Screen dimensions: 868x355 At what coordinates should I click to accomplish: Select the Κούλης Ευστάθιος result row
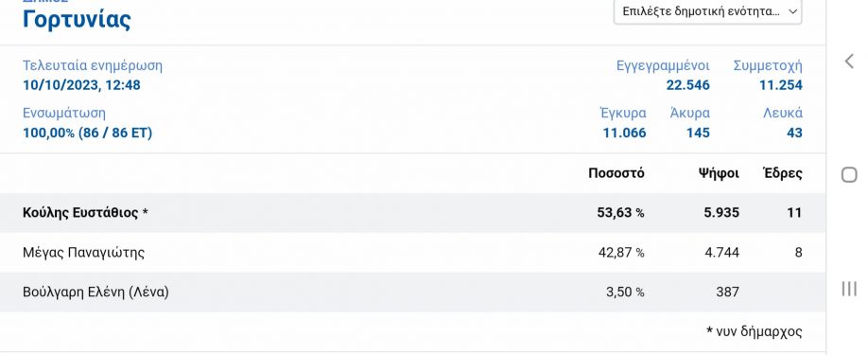(x=412, y=213)
